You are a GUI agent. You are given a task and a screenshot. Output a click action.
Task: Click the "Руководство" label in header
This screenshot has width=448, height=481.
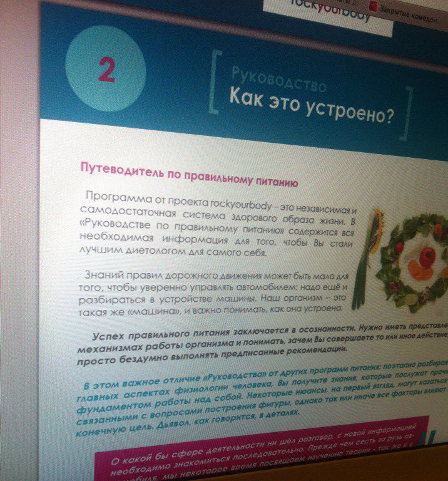(278, 81)
